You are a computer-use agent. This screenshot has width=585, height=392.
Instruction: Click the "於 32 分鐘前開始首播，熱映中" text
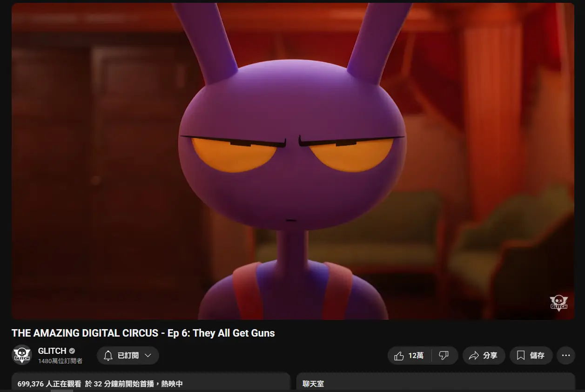(x=134, y=384)
